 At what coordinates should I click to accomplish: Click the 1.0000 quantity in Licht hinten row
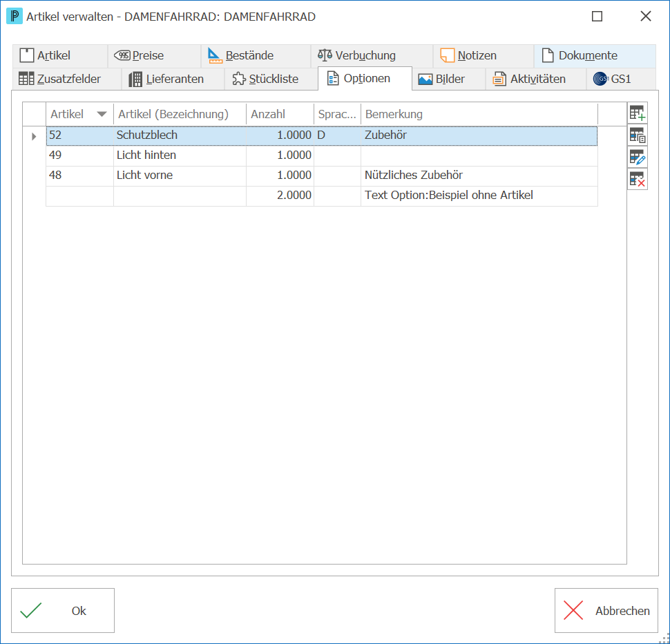coord(280,155)
